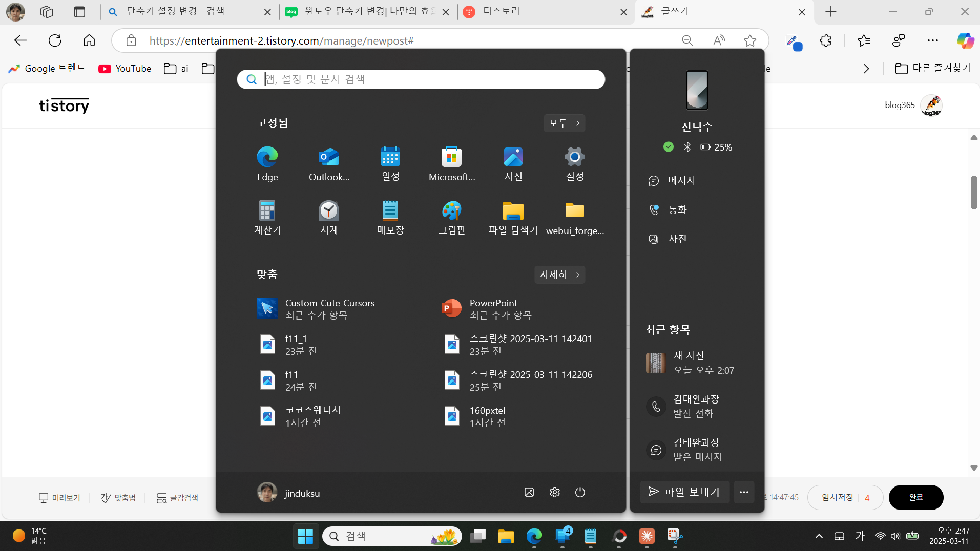The image size is (980, 551).
Task: Open the Start menu settings gear
Action: (x=555, y=492)
